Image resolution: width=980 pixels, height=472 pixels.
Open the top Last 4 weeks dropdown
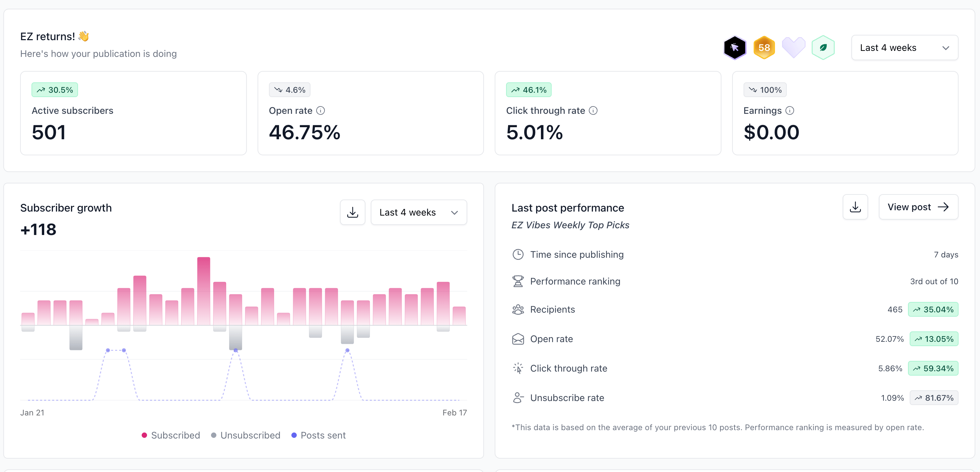(904, 48)
